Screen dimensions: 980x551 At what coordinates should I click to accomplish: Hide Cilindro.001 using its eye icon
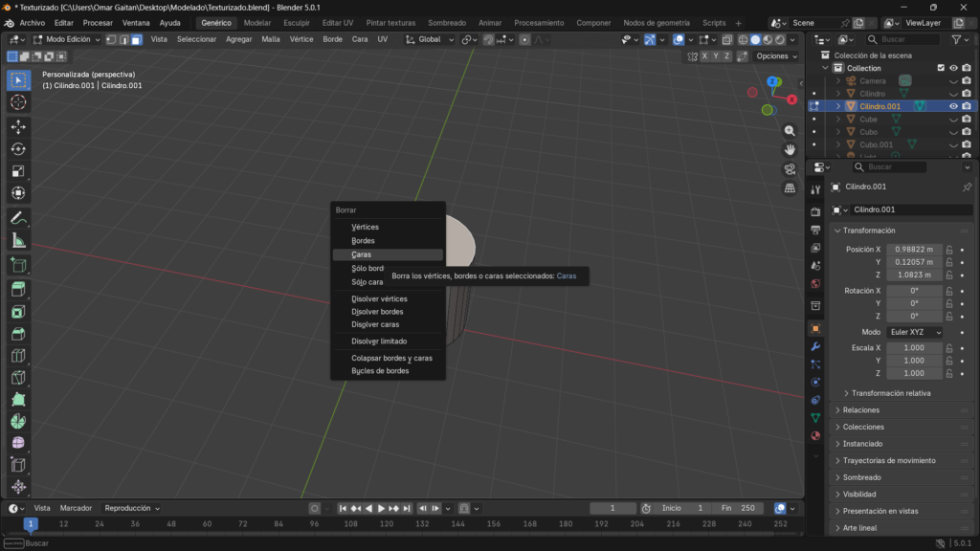point(953,106)
